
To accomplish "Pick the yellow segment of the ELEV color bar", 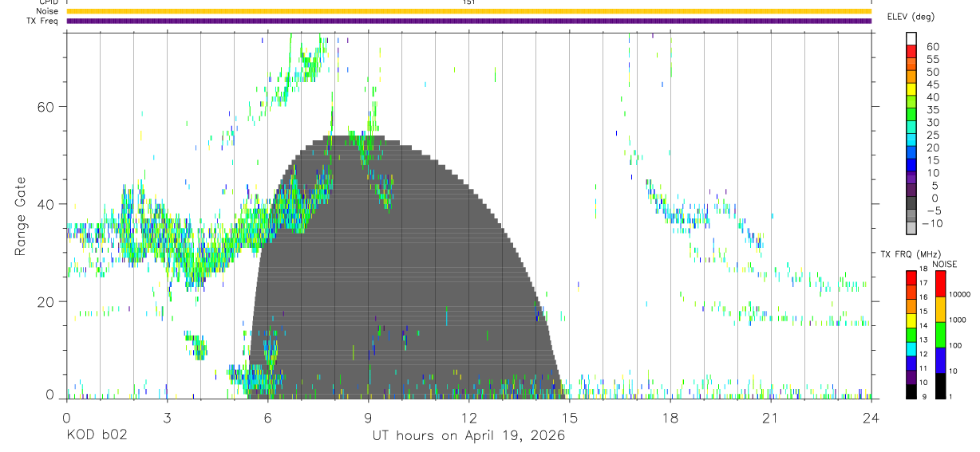I will click(x=911, y=88).
